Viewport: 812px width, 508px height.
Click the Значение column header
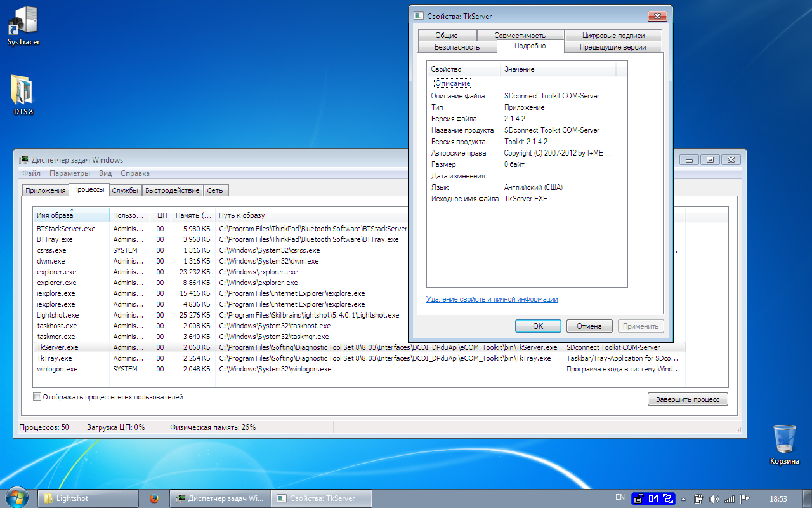click(x=558, y=69)
